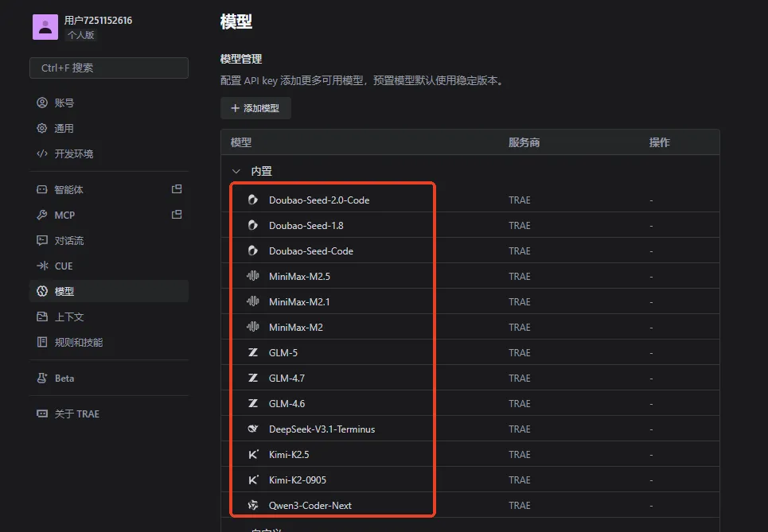Open the Beta settings page

[x=109, y=378]
